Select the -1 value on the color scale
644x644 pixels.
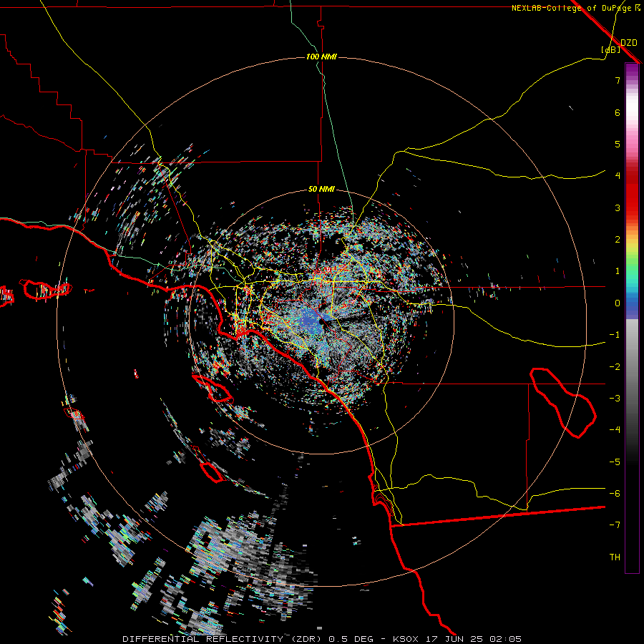pyautogui.click(x=615, y=335)
